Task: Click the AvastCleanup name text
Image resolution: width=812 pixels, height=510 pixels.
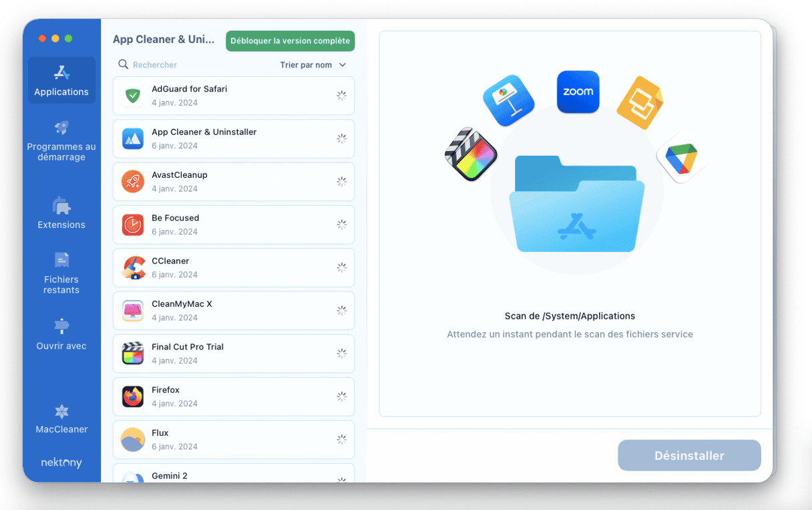Action: click(180, 174)
